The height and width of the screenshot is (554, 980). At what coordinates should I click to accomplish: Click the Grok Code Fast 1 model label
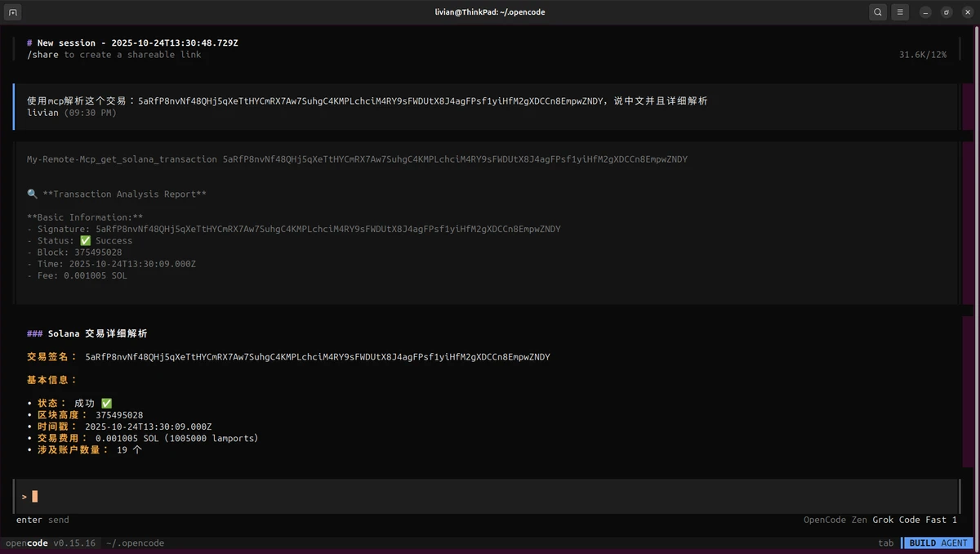click(914, 520)
